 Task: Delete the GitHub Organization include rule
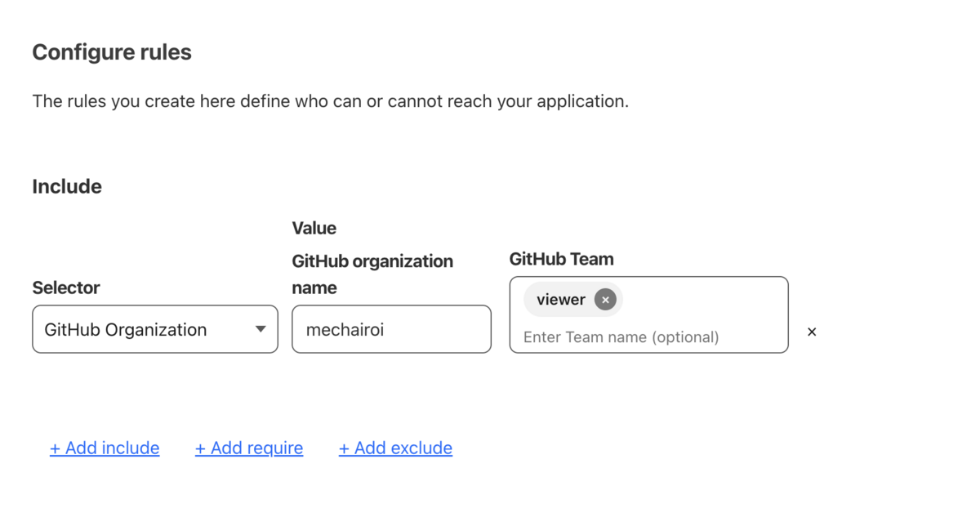pyautogui.click(x=812, y=332)
